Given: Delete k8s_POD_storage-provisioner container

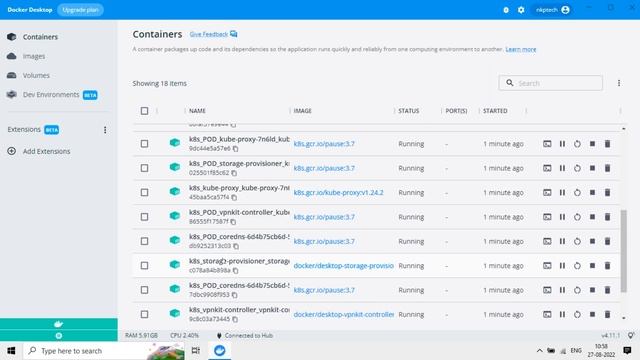Looking at the screenshot, I should click(607, 168).
